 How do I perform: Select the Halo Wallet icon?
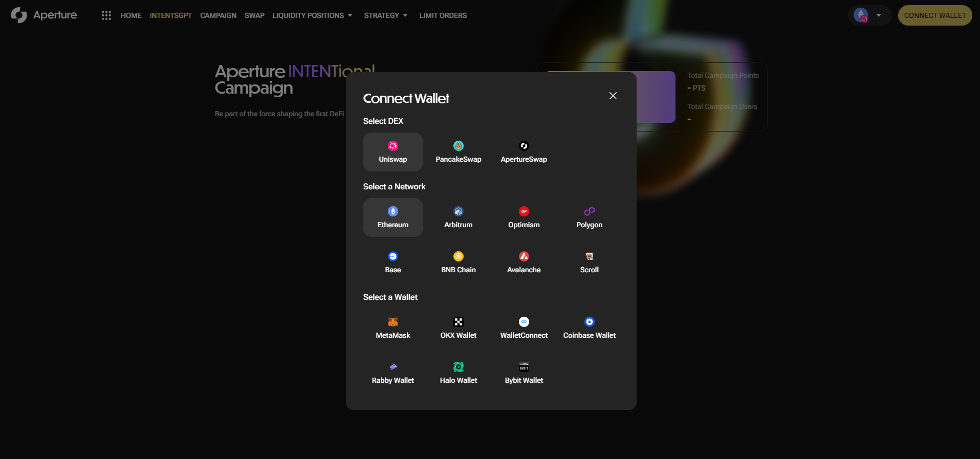coord(459,367)
